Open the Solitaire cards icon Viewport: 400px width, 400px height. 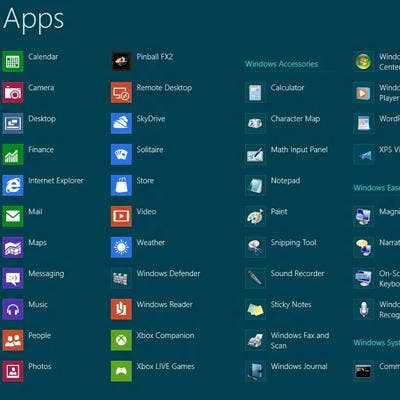[121, 154]
